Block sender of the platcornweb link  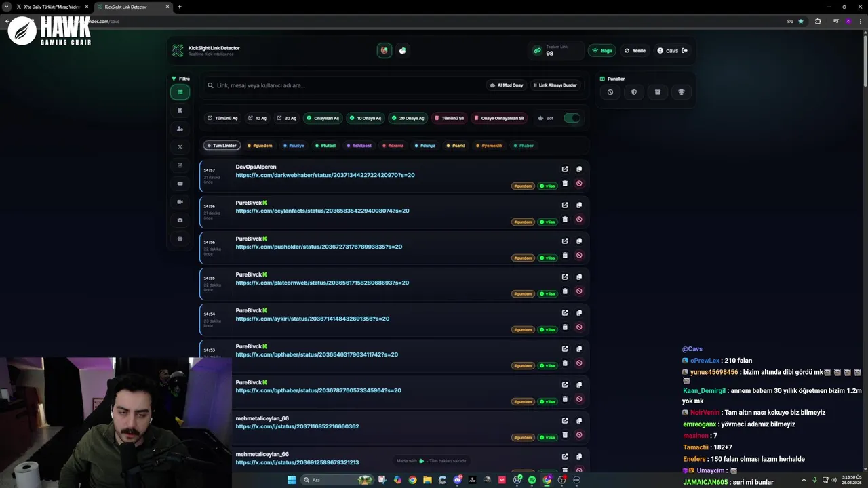(579, 291)
